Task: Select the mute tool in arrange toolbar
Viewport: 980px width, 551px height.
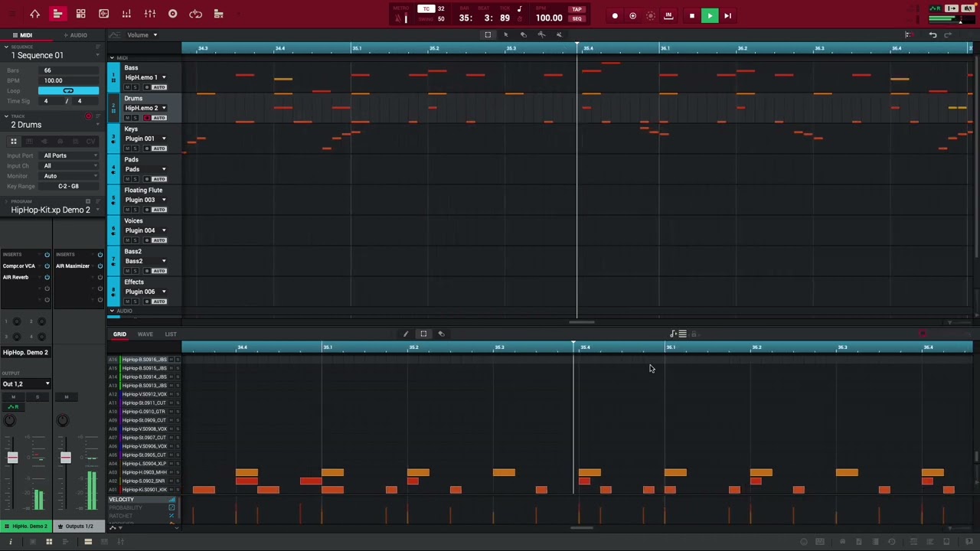Action: (559, 34)
